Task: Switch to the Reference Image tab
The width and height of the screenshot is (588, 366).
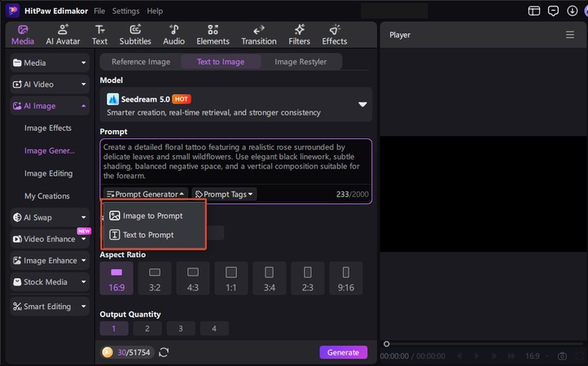Action: [x=141, y=62]
